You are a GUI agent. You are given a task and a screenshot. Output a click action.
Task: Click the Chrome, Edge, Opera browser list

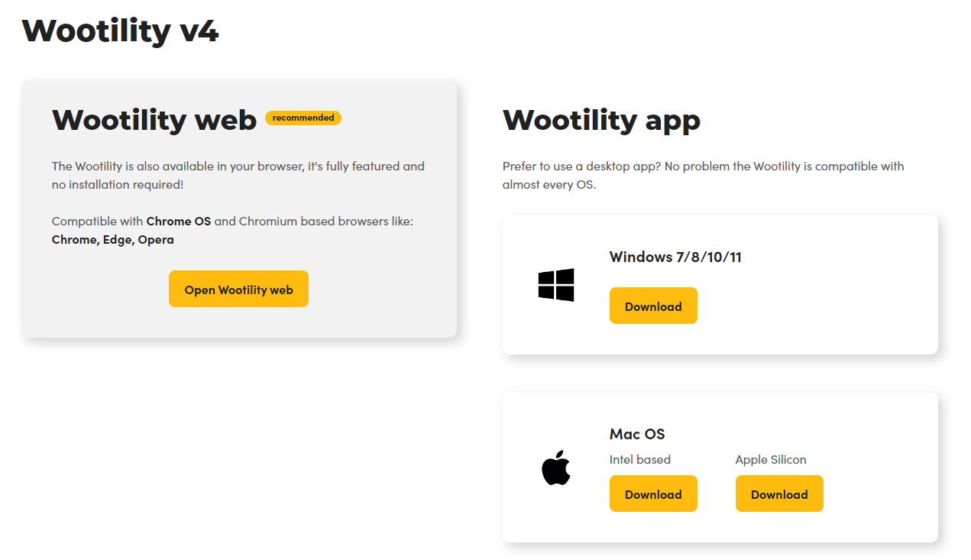click(113, 240)
